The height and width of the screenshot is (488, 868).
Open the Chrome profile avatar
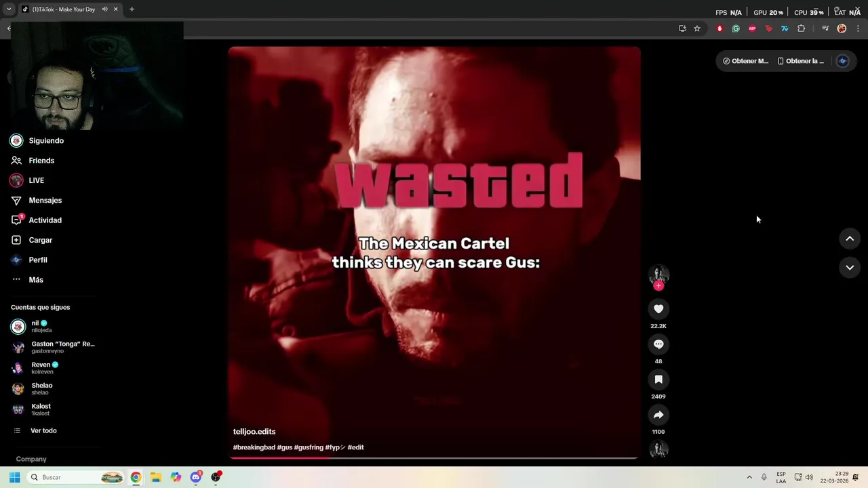pos(842,28)
